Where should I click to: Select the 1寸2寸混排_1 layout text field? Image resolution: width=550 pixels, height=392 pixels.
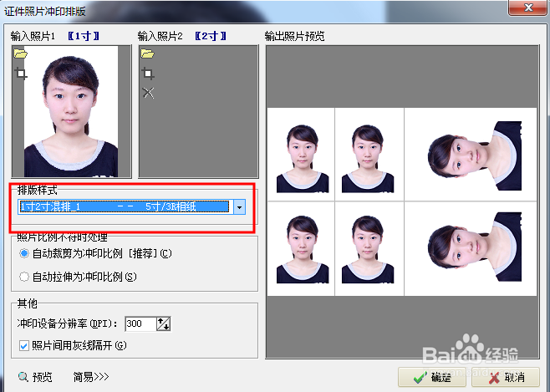125,207
